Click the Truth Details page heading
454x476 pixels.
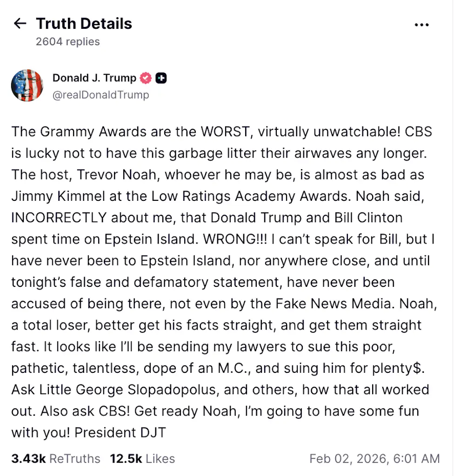point(84,24)
